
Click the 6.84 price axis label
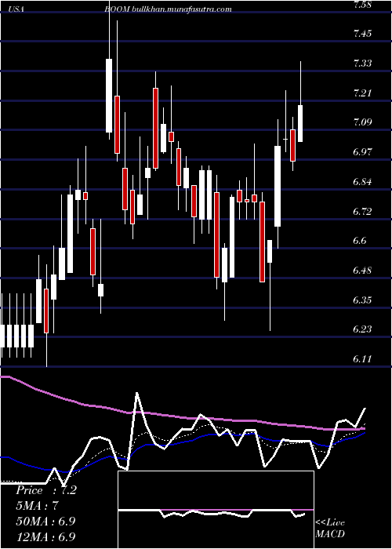coord(362,181)
